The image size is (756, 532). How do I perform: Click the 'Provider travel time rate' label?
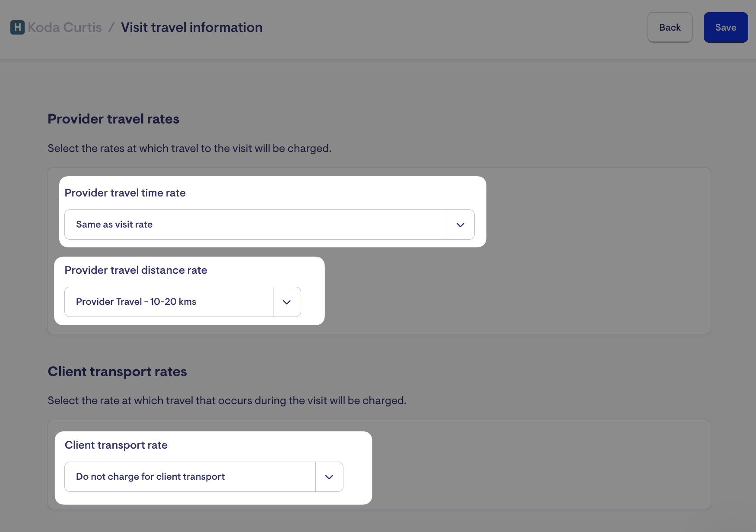click(125, 193)
